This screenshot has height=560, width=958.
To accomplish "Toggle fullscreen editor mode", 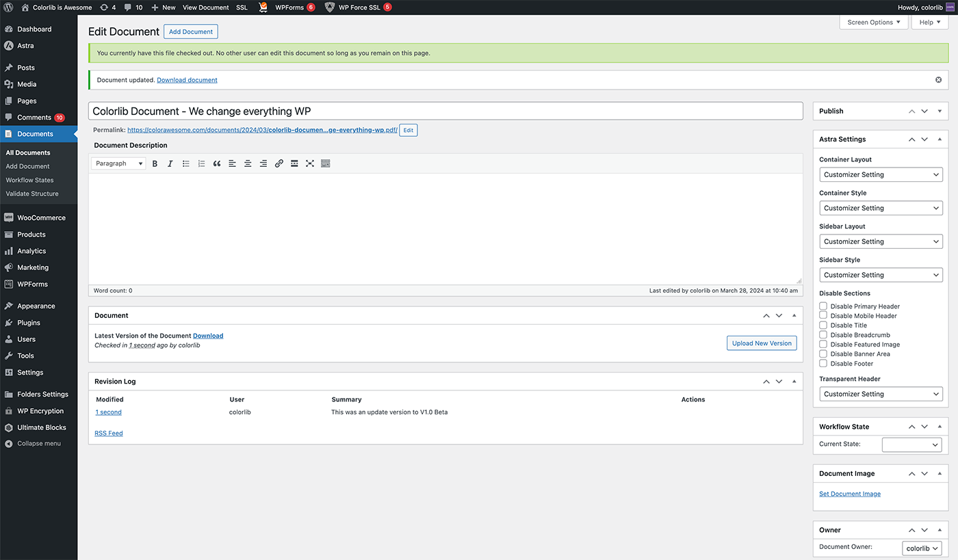I will [x=310, y=163].
